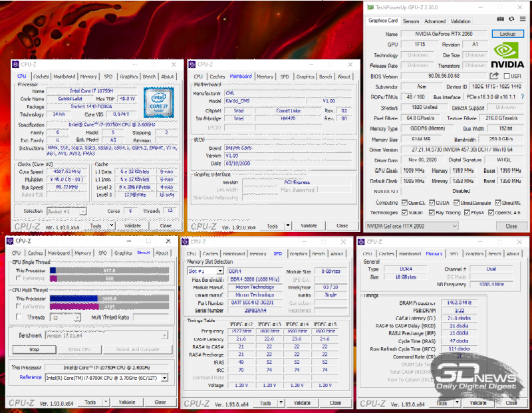Viewport: 532px width, 413px height.
Task: Switch to Advanced tab in GPU-Z
Action: click(435, 21)
